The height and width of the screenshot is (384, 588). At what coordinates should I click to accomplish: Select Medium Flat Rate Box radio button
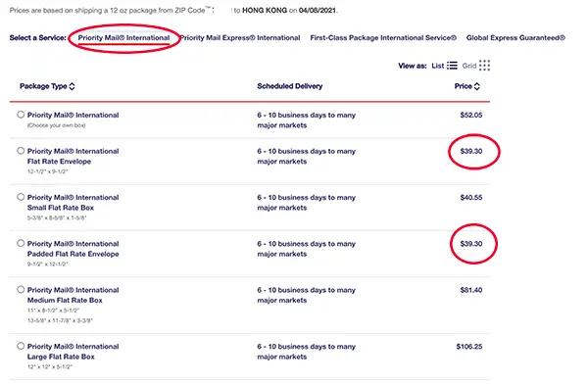(x=21, y=290)
